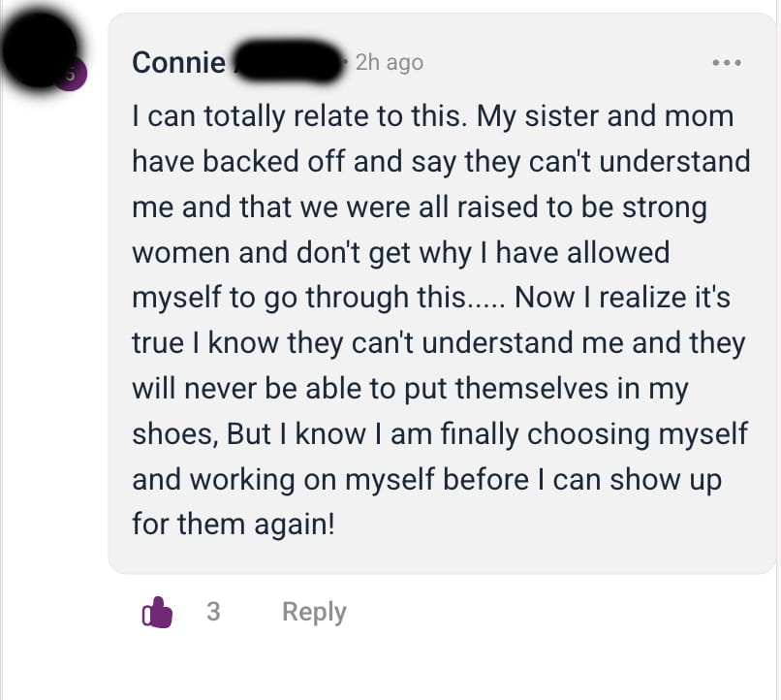Click the phrase "Now I realize it's"

(x=623, y=299)
